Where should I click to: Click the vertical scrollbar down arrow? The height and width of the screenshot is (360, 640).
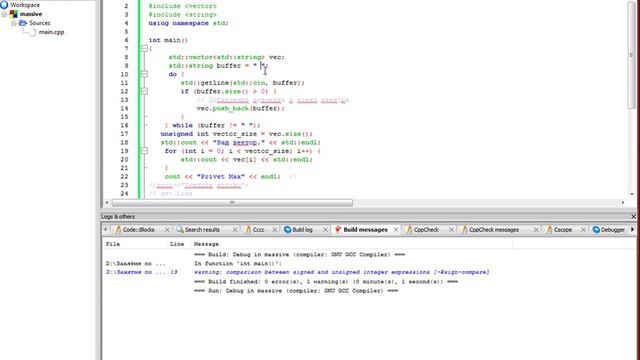[631, 194]
